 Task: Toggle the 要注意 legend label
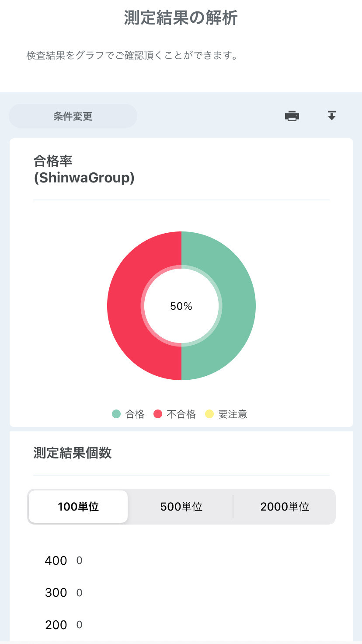pyautogui.click(x=233, y=414)
